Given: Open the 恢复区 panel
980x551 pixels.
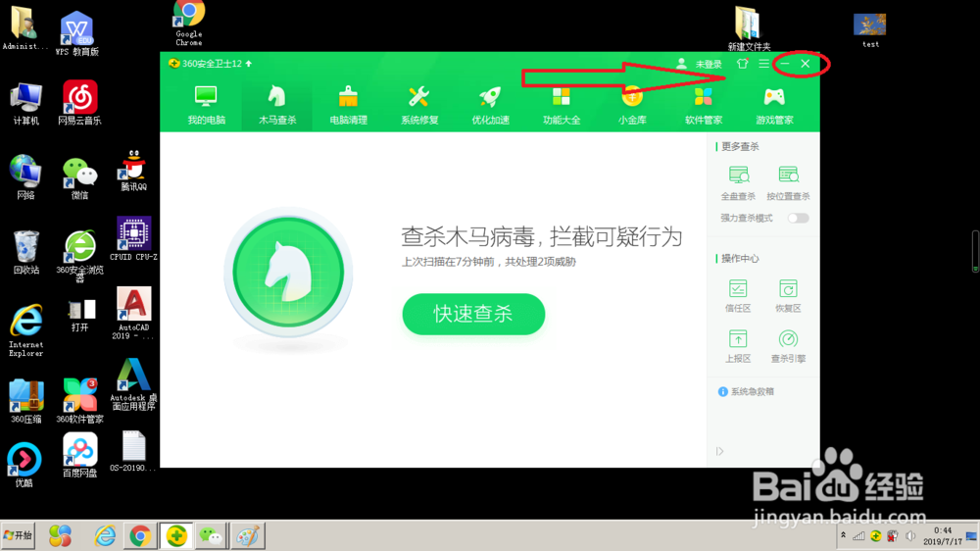Looking at the screenshot, I should click(x=788, y=295).
